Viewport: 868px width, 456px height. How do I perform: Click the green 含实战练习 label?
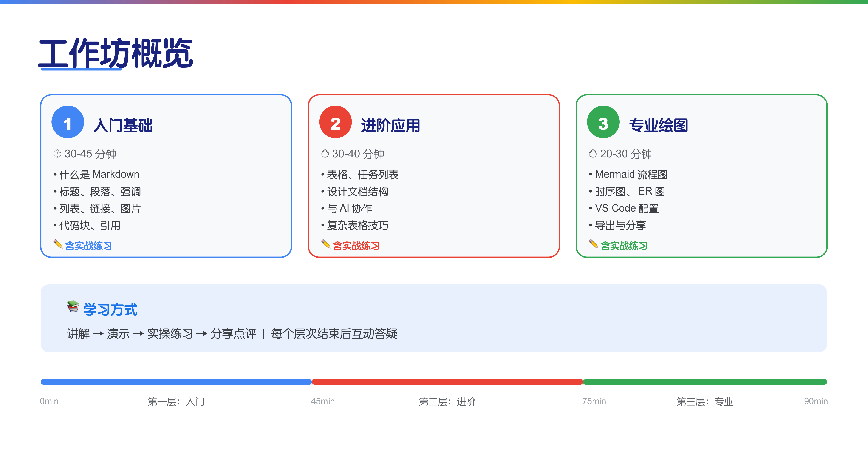[624, 246]
